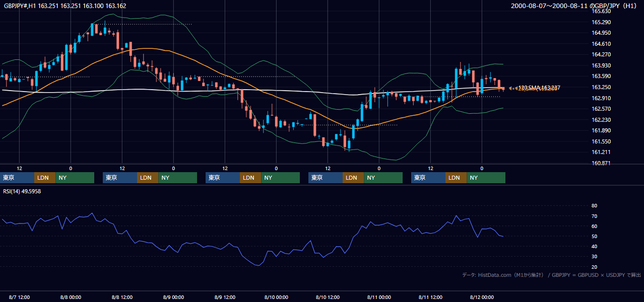Click the 8/10 12:00 time axis label
Screen dimensions: 644x302
[x=328, y=297]
